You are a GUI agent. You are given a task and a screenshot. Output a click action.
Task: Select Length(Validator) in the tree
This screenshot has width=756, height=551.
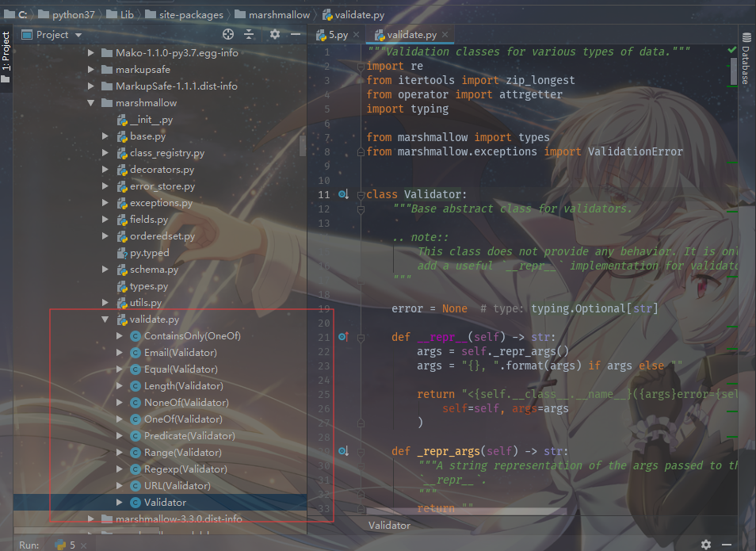pyautogui.click(x=184, y=386)
